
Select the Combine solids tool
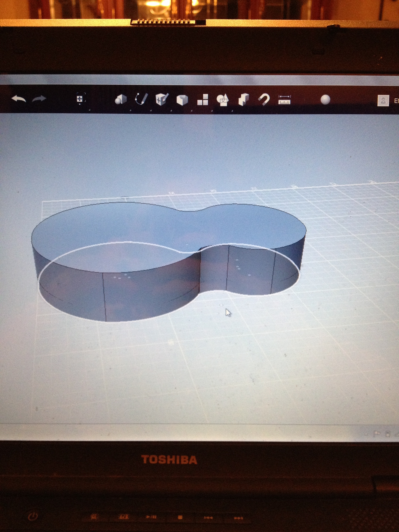pos(243,100)
